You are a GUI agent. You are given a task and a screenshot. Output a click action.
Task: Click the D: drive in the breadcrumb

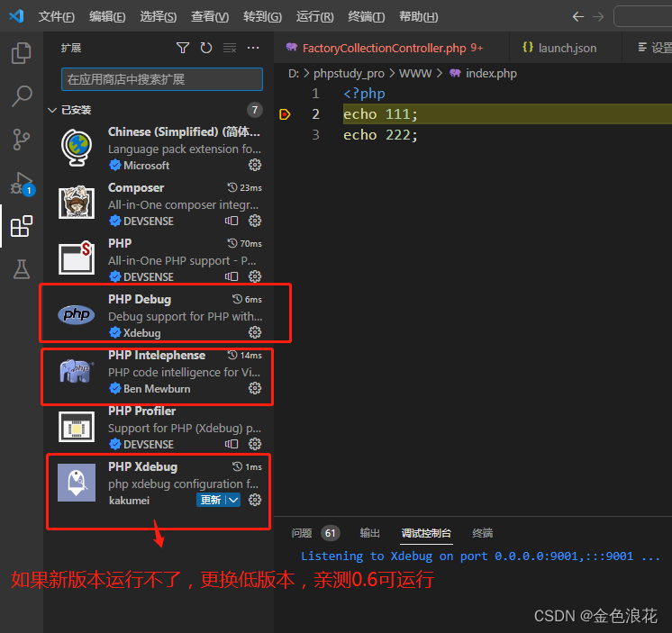[x=293, y=74]
